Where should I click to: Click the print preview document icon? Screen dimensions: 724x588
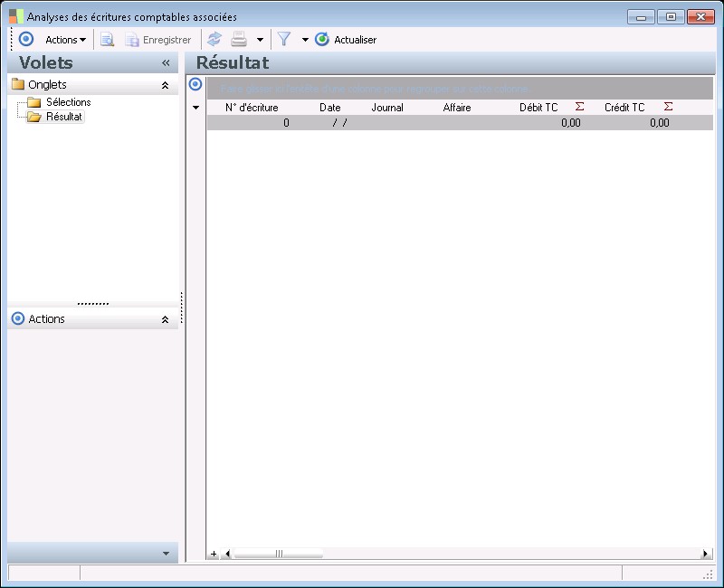tap(107, 40)
